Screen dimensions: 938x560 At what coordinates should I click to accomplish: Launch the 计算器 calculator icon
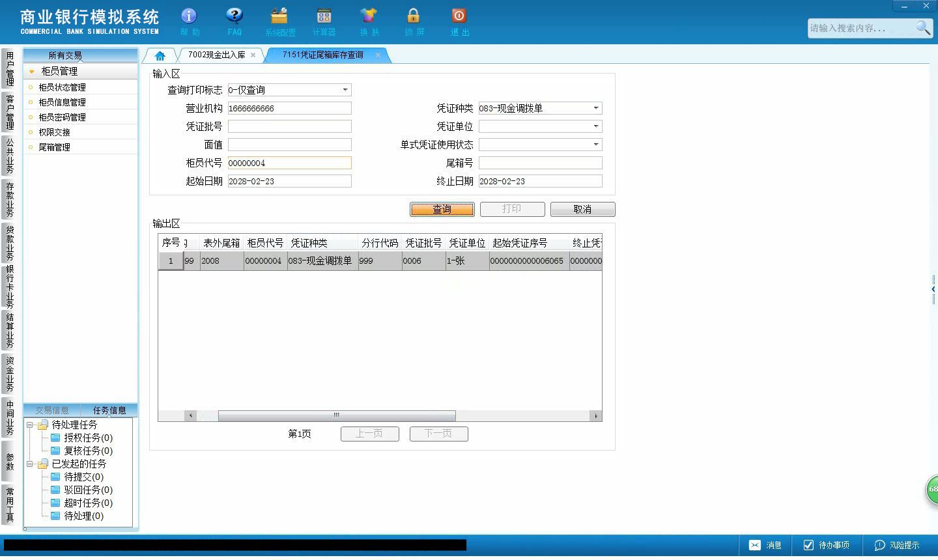click(x=324, y=21)
